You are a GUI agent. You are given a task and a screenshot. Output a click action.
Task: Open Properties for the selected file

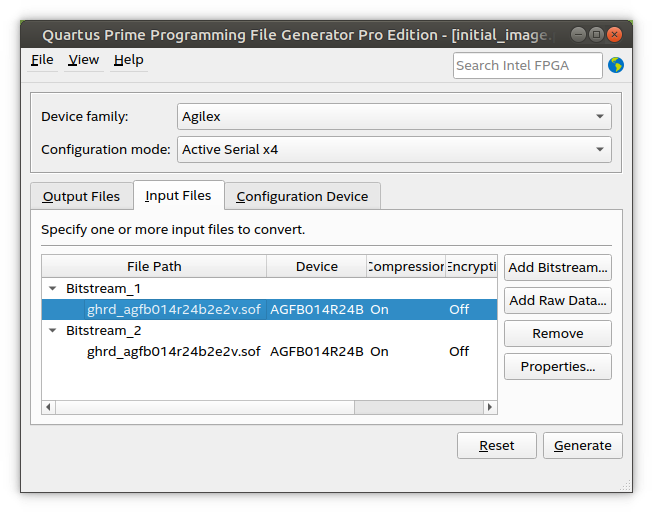(557, 367)
